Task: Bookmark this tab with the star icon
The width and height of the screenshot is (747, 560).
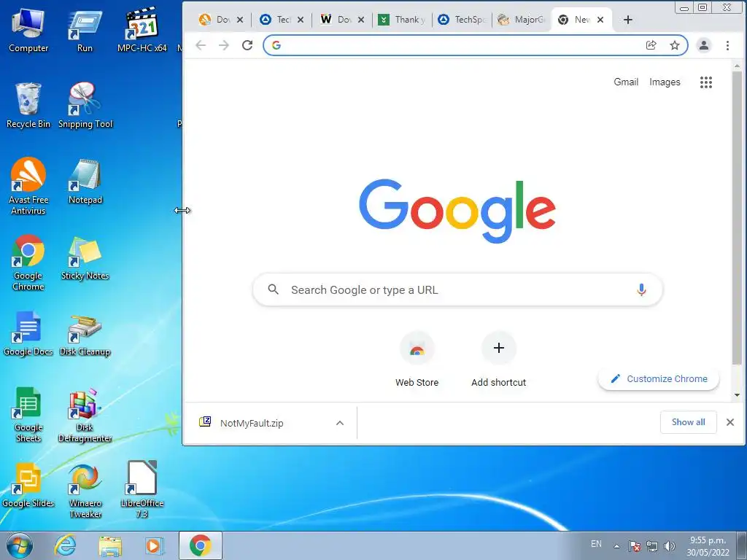Action: 675,45
